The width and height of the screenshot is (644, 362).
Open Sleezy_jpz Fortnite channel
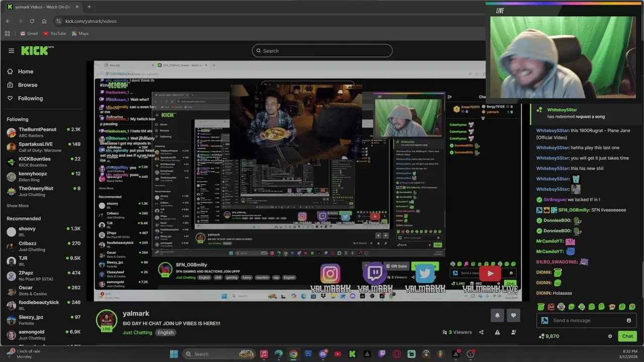(43, 320)
